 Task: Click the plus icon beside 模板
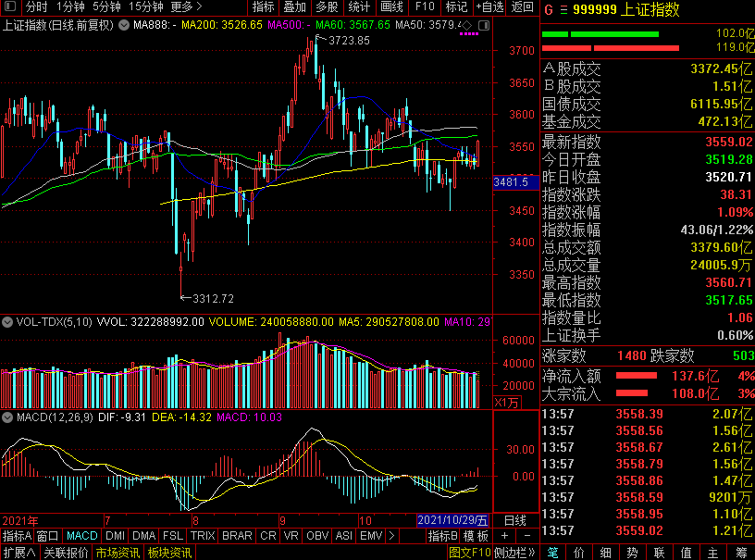[503, 536]
